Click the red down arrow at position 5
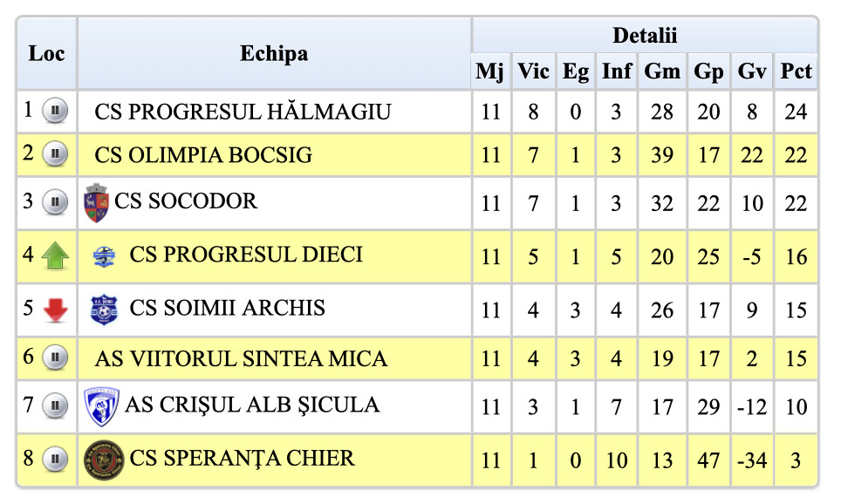 click(55, 310)
